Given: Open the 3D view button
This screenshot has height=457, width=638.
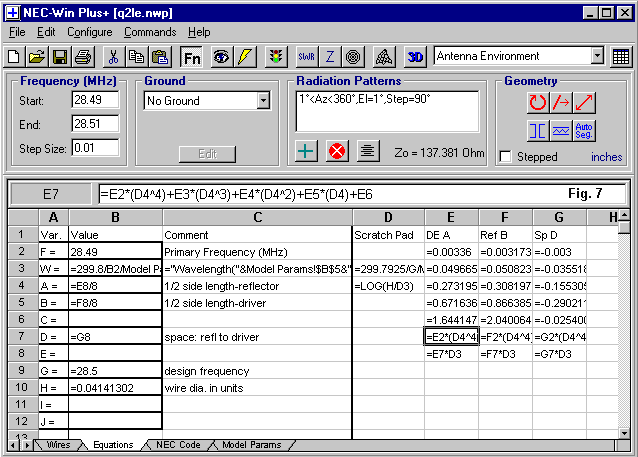Looking at the screenshot, I should coord(416,57).
